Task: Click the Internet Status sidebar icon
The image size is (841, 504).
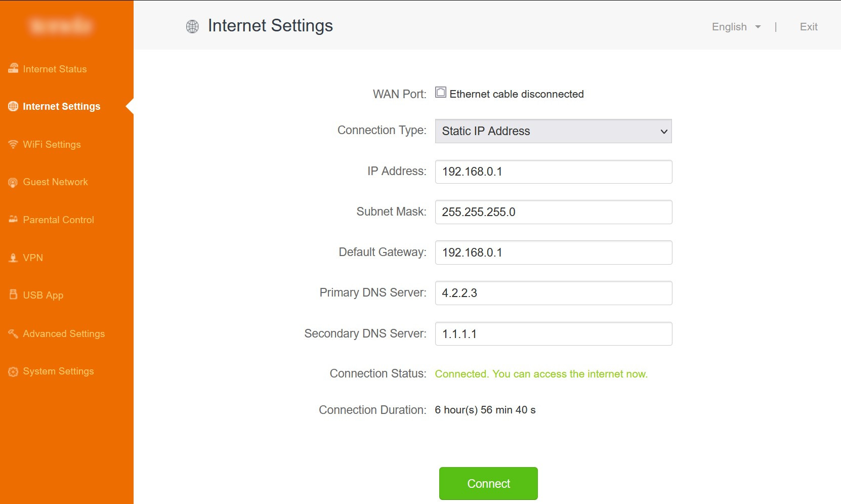Action: (13, 68)
